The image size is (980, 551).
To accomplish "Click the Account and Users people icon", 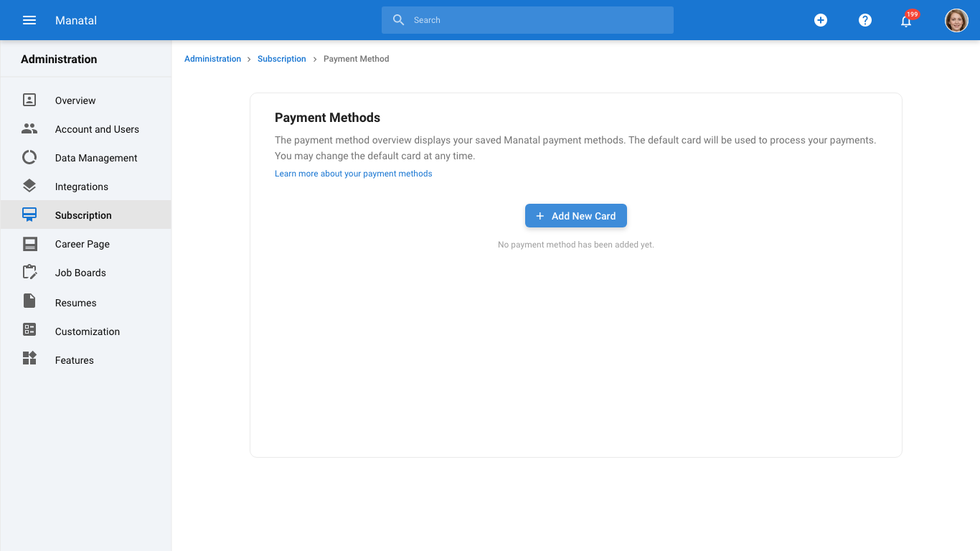I will click(x=29, y=128).
